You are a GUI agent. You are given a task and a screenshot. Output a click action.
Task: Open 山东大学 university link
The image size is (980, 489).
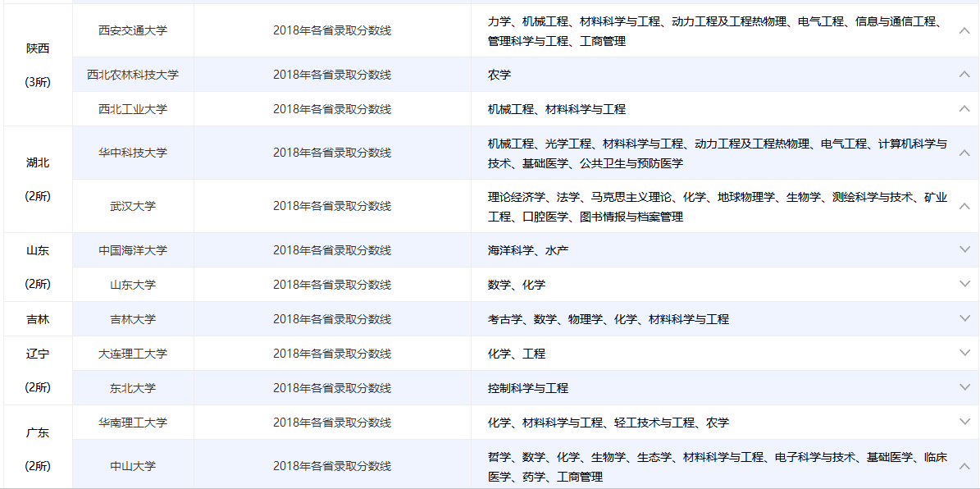pyautogui.click(x=133, y=285)
